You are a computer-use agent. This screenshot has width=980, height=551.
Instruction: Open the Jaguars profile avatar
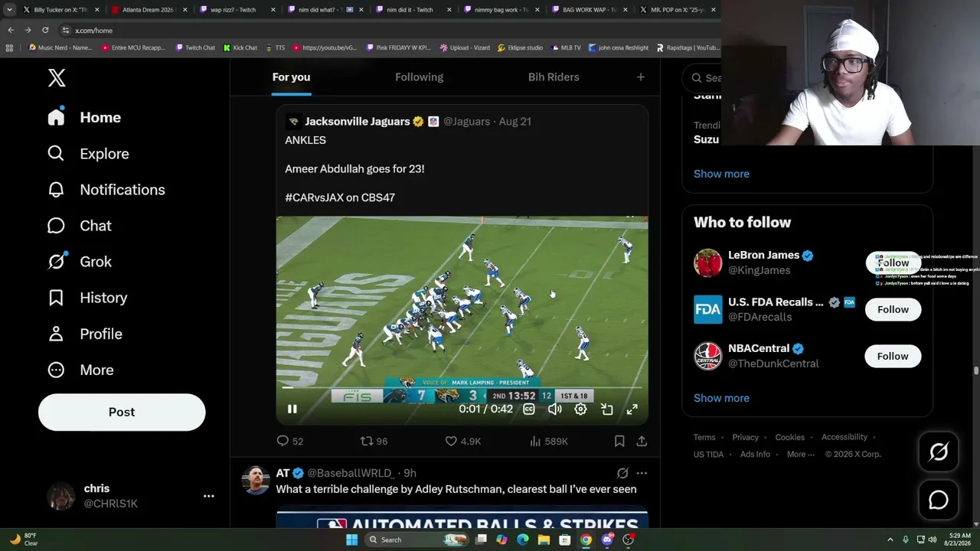(x=293, y=121)
